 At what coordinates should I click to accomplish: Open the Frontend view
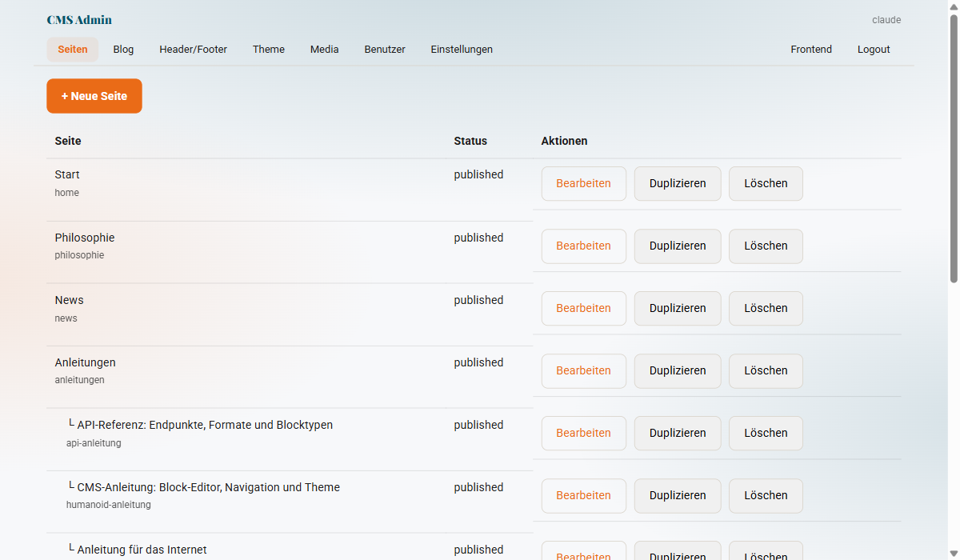tap(811, 49)
